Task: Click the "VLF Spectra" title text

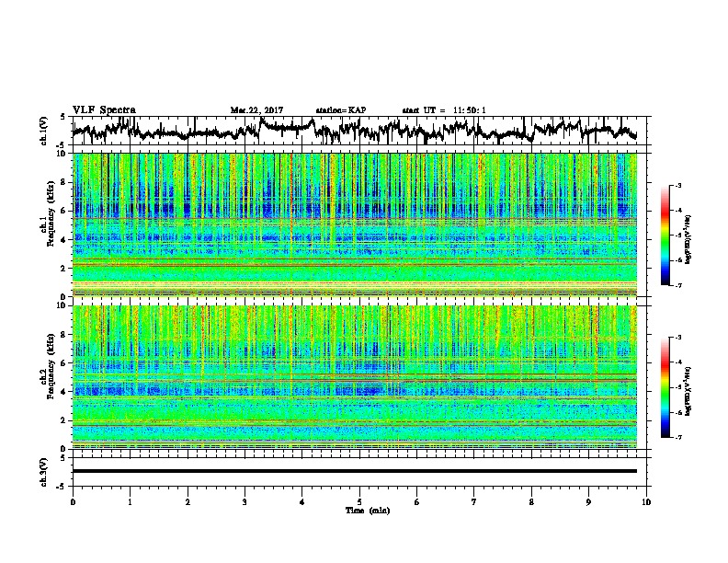Action: pyautogui.click(x=104, y=110)
